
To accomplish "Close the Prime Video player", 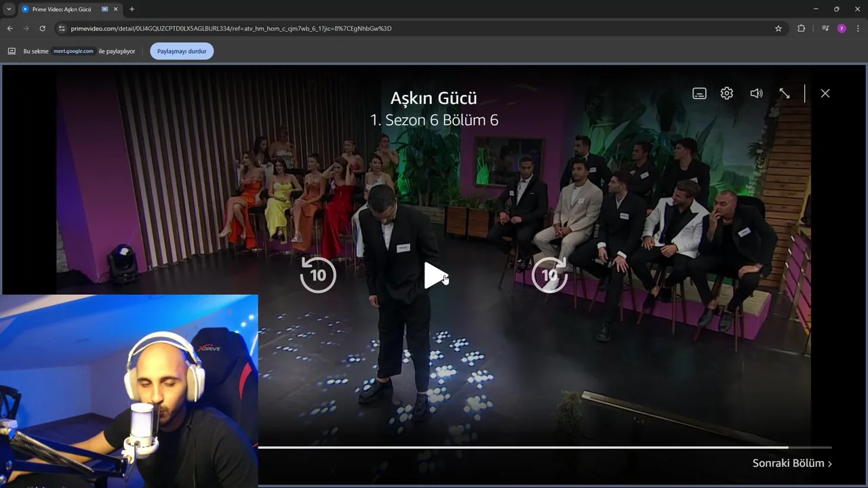I will 825,94.
